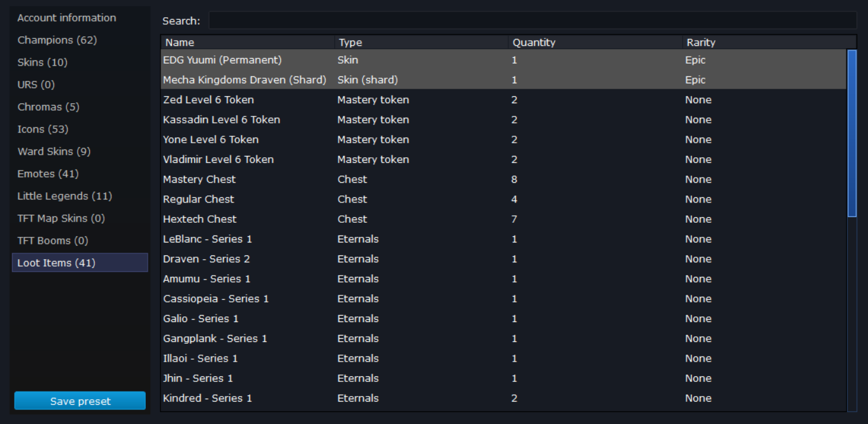The height and width of the screenshot is (424, 868).
Task: Click Epic rarity of Mecha Kingdoms Draven
Action: 695,80
